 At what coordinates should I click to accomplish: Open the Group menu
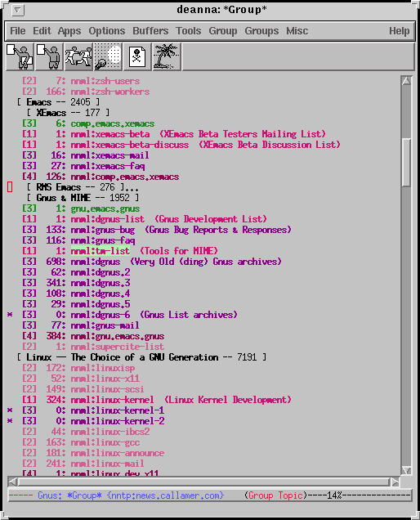tap(223, 31)
